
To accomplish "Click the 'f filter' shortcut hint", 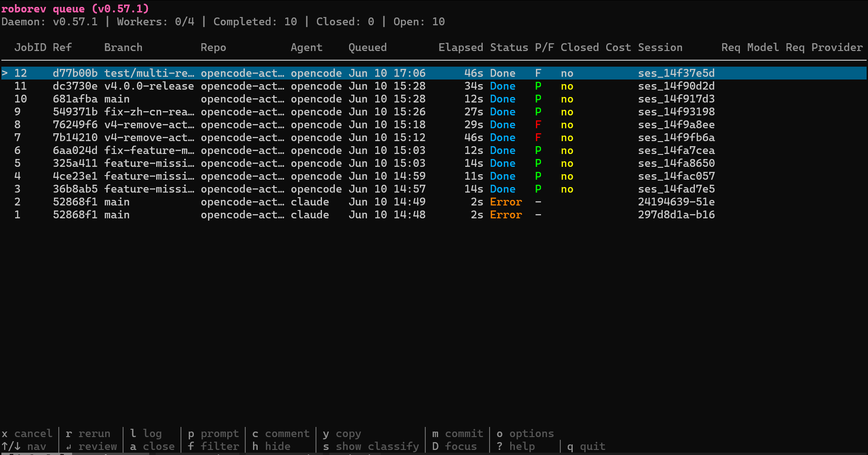I will coord(214,446).
